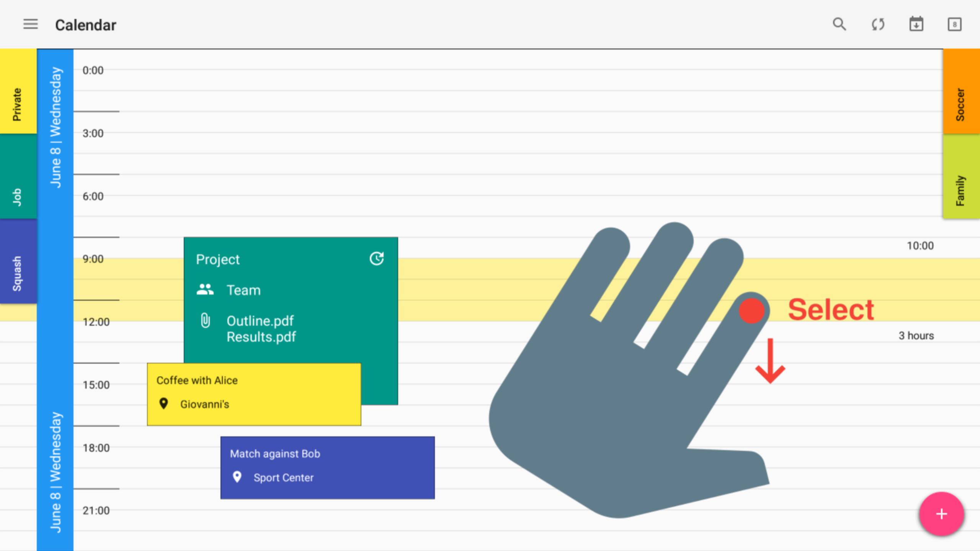Tap the location pin beside Giovanni's

pyautogui.click(x=163, y=404)
